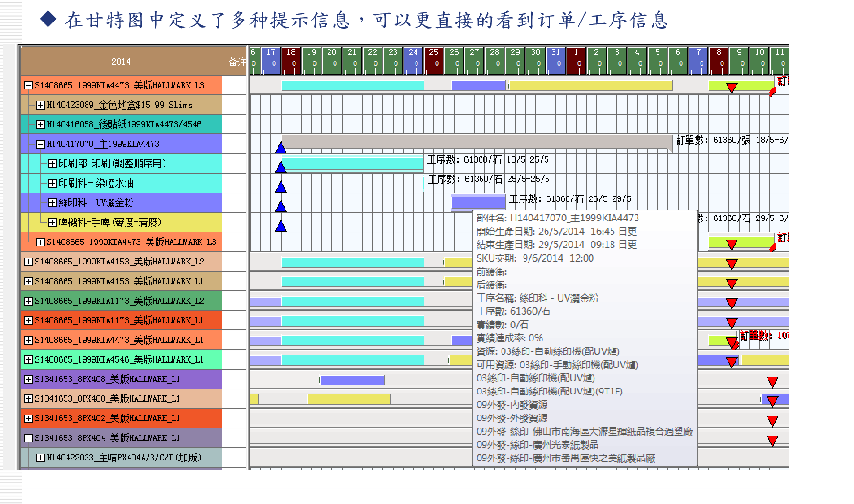Expand the 啤機科-手啤 process node
The width and height of the screenshot is (854, 504).
(x=52, y=223)
